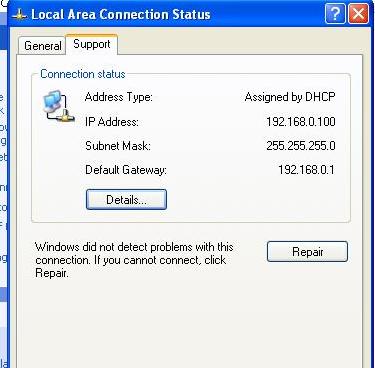Click the Local Area Connection Status title text
Viewport: 375px width, 368px height.
click(x=121, y=14)
